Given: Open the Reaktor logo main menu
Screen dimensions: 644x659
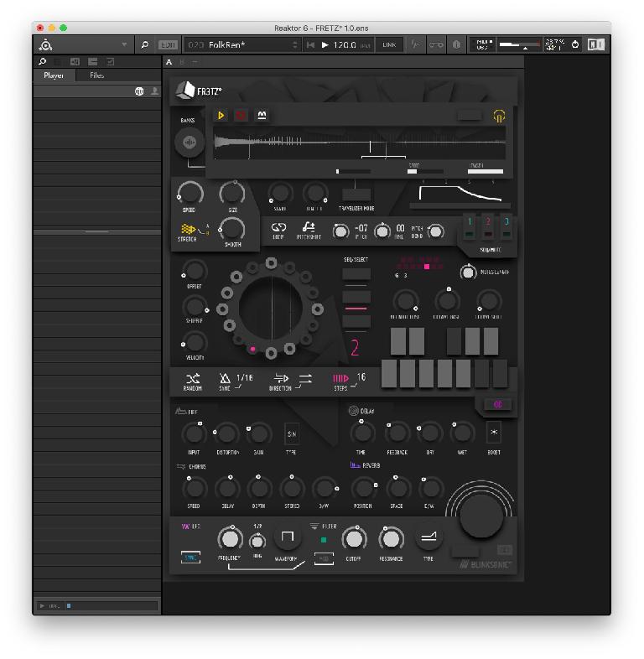Looking at the screenshot, I should [x=45, y=44].
